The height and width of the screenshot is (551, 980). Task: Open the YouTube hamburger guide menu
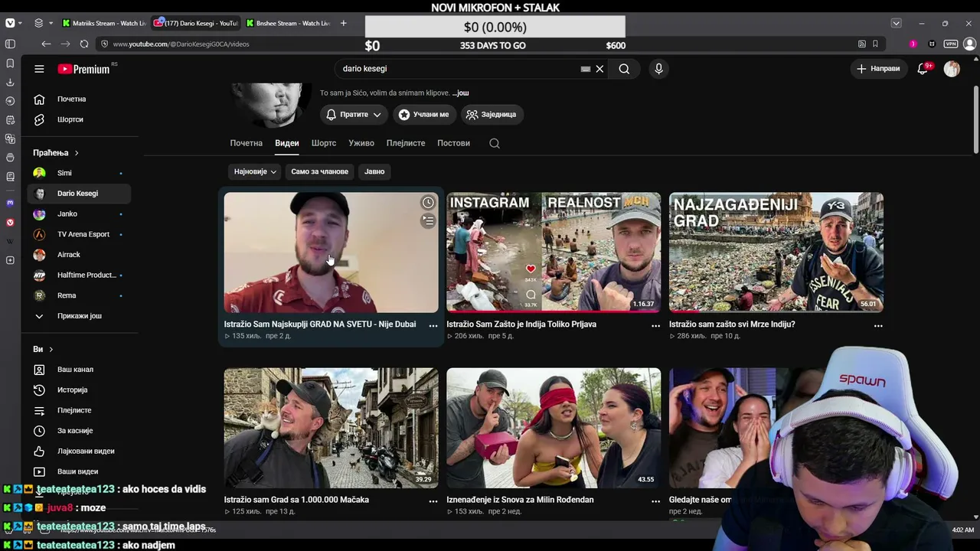[x=39, y=69]
